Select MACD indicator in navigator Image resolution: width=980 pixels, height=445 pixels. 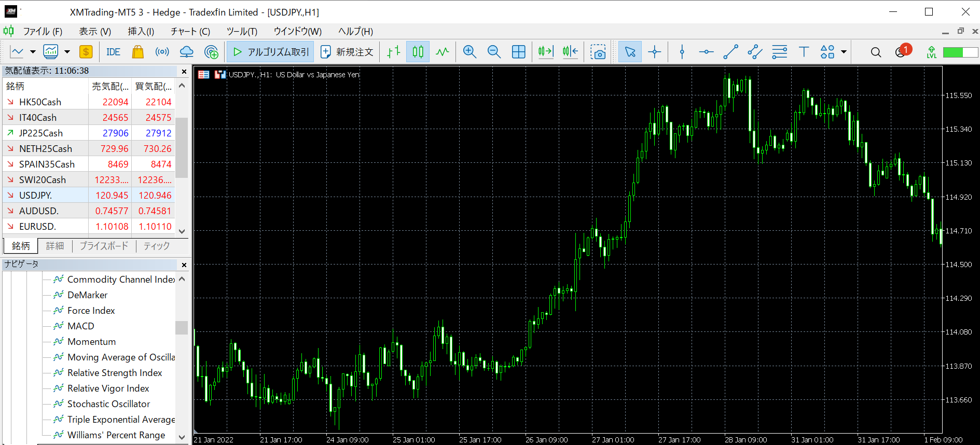81,326
